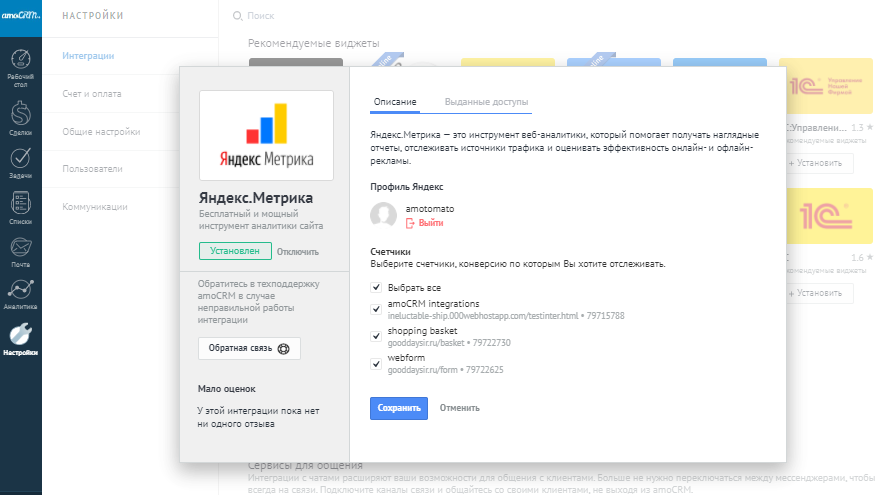This screenshot has width=877, height=495.
Task: Toggle the Выбрать все checkbox
Action: coord(376,287)
